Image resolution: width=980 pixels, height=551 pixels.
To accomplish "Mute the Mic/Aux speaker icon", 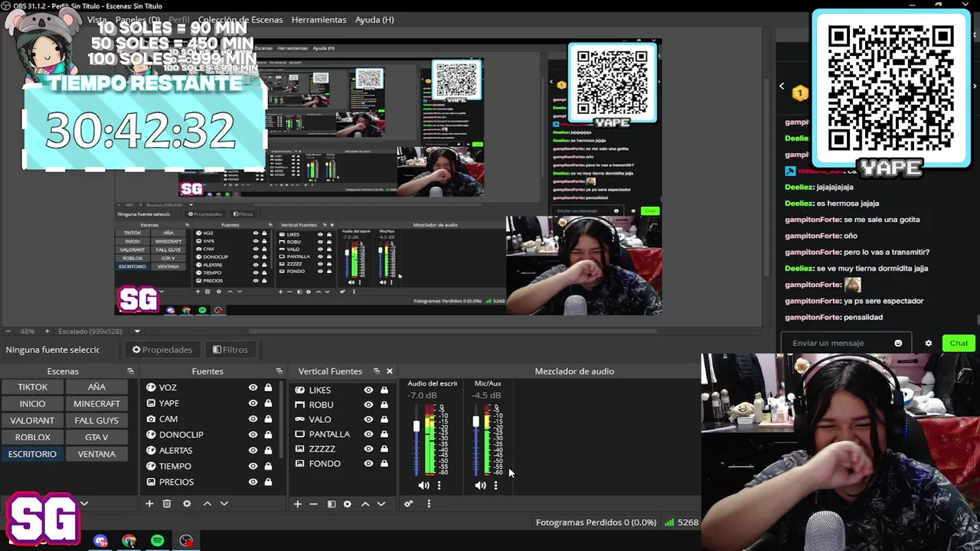I will [480, 485].
